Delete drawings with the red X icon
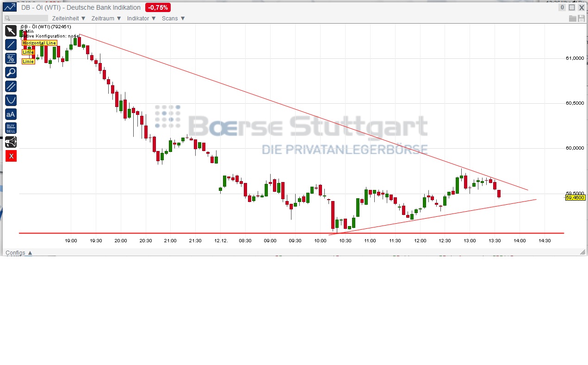This screenshot has width=588, height=365. [10, 156]
